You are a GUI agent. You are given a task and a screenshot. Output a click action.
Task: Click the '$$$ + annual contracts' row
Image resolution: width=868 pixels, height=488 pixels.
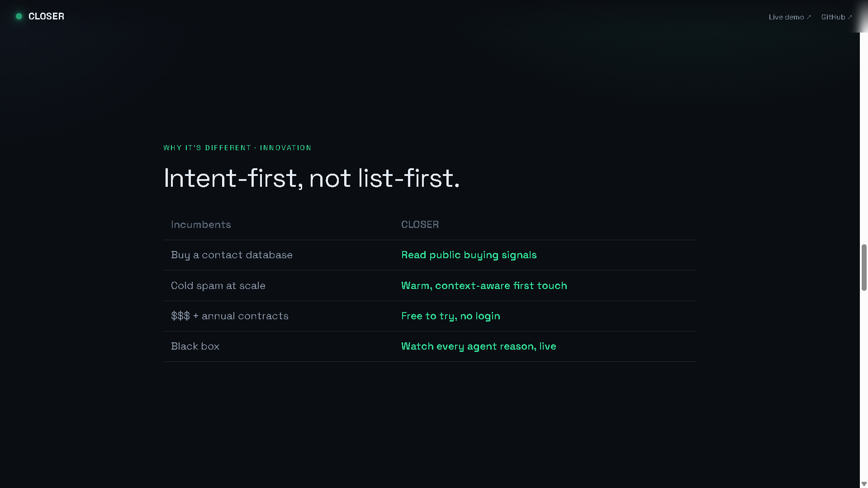(x=430, y=316)
